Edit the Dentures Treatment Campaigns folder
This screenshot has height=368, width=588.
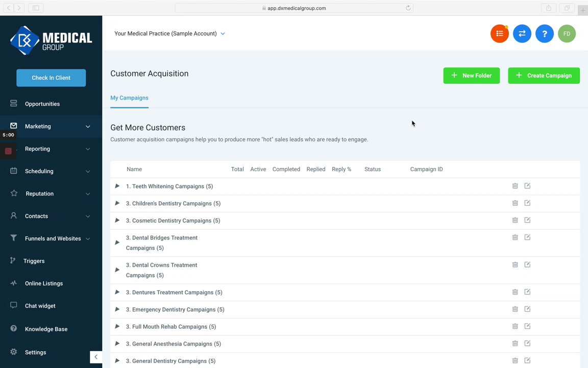tap(527, 292)
